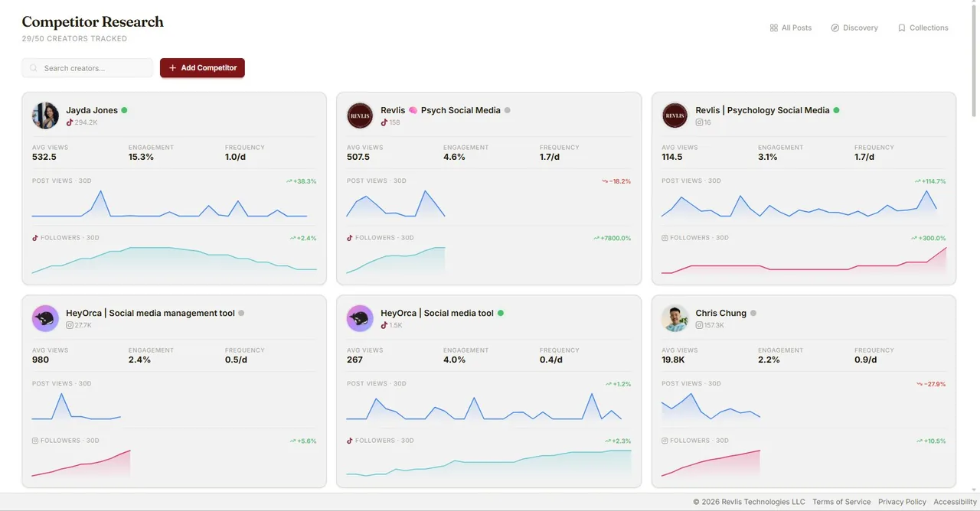Click green status dot by Revlis Psychology

coord(836,110)
